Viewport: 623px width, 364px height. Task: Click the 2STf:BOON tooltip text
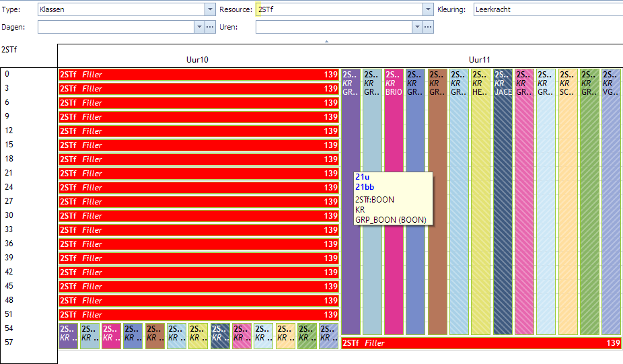click(x=375, y=199)
